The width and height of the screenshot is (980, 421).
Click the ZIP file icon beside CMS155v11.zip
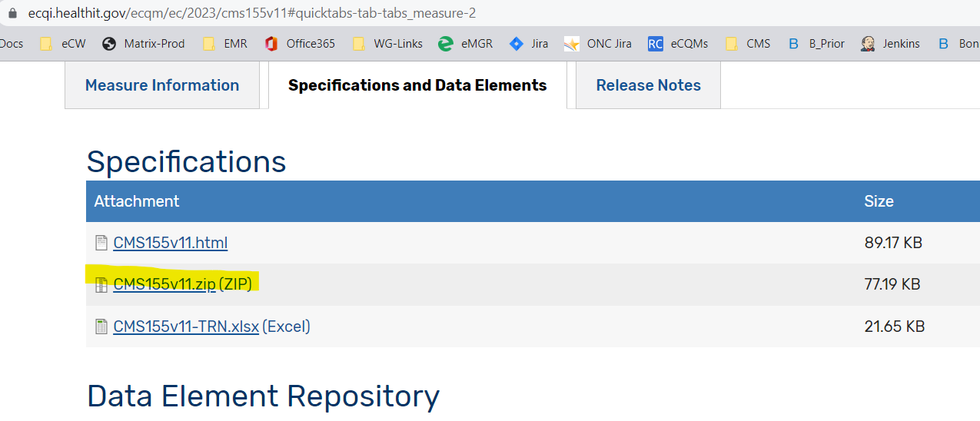point(101,284)
